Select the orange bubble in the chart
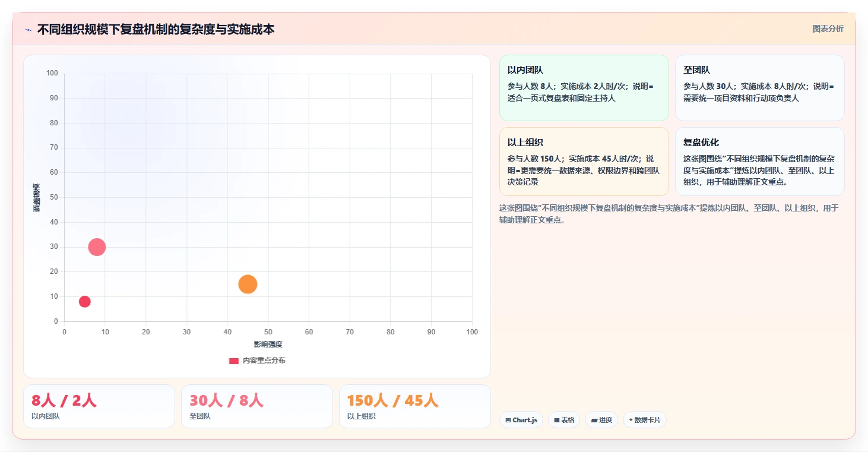Screen dimensions: 868x452 coord(248,285)
